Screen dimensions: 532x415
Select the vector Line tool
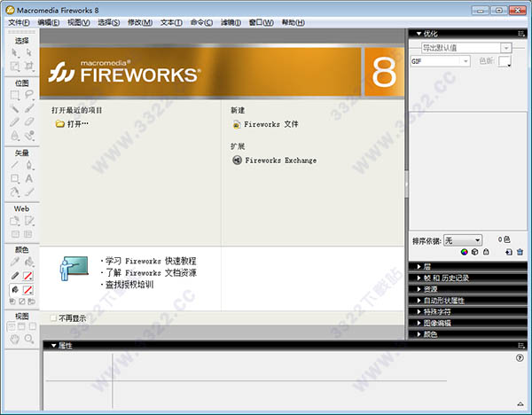(14, 165)
